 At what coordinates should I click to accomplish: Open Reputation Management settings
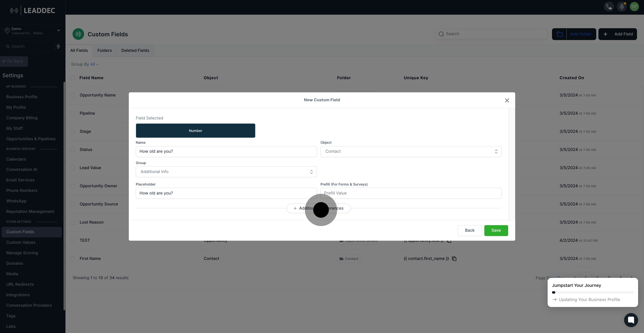(30, 211)
